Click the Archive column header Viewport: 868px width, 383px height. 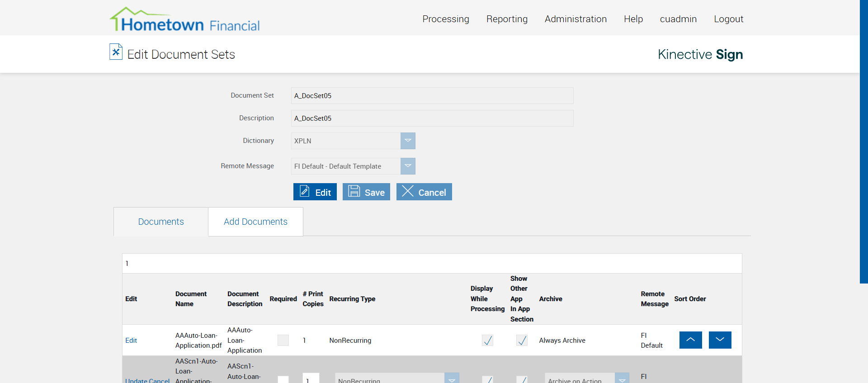[551, 299]
